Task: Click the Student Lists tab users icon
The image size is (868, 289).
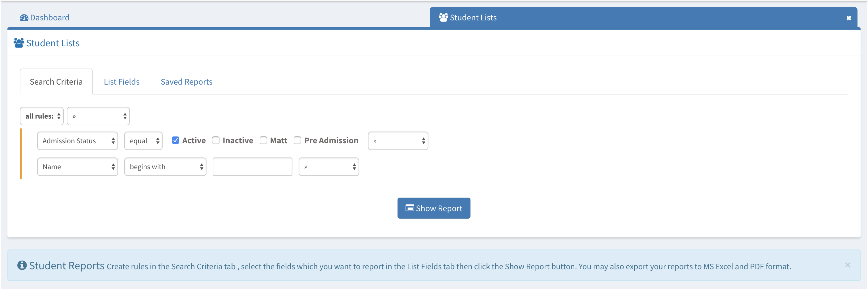Action: (443, 17)
